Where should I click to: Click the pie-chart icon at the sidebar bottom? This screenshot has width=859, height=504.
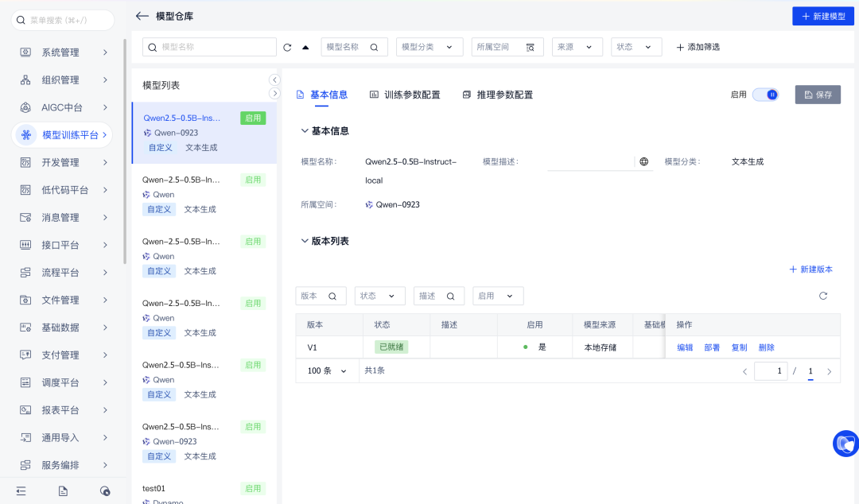click(105, 490)
